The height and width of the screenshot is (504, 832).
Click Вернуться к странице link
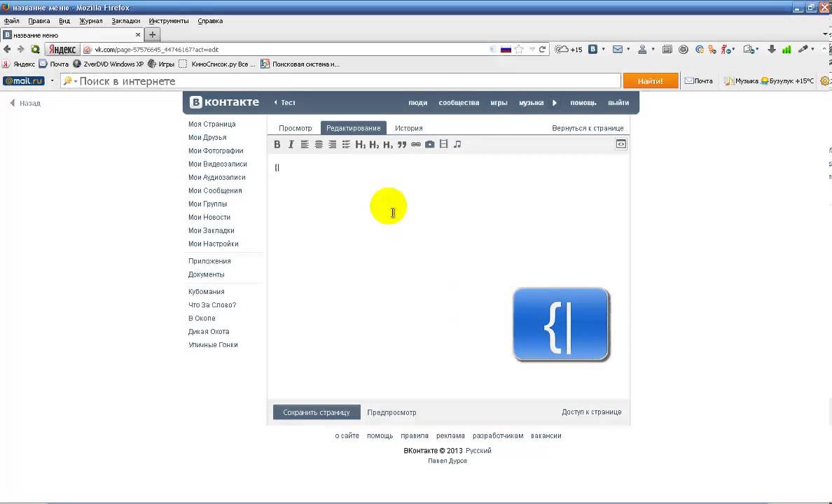tap(588, 128)
